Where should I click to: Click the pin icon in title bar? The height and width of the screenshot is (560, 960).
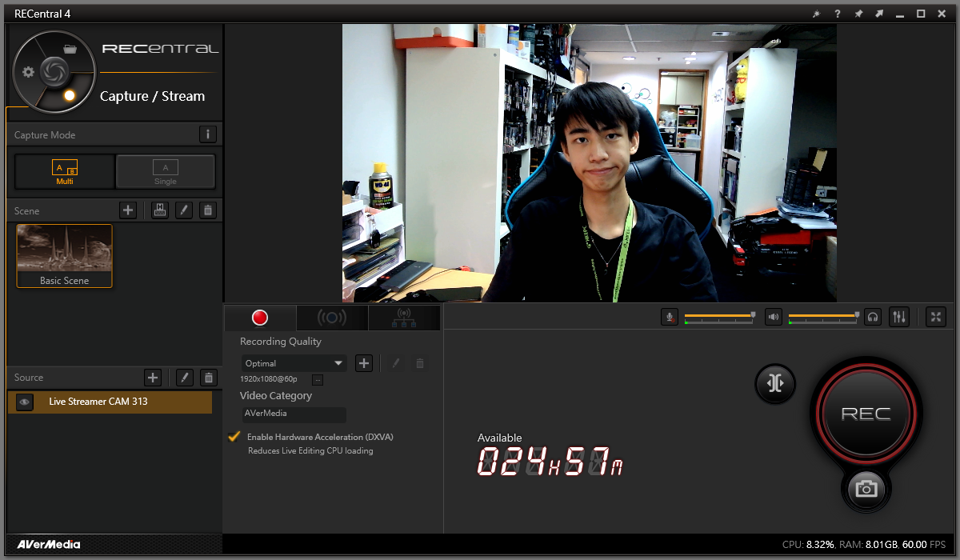pos(858,14)
